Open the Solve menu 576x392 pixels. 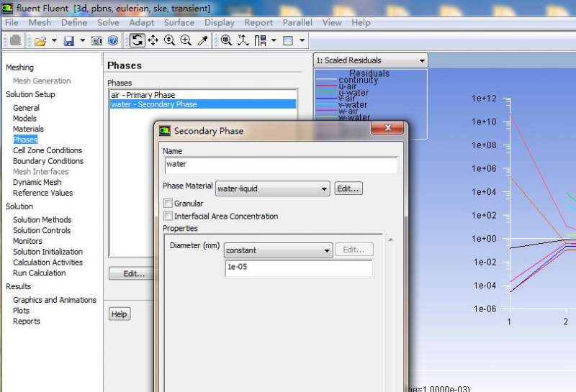[x=108, y=23]
